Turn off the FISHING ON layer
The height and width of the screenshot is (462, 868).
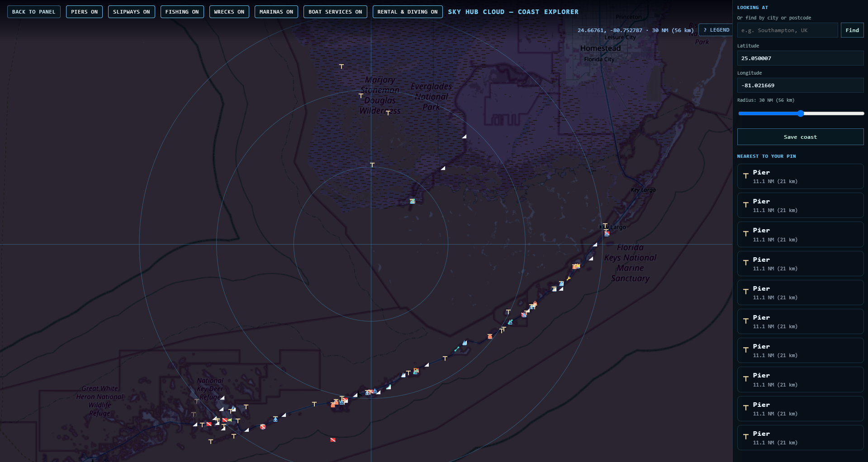[x=182, y=12]
